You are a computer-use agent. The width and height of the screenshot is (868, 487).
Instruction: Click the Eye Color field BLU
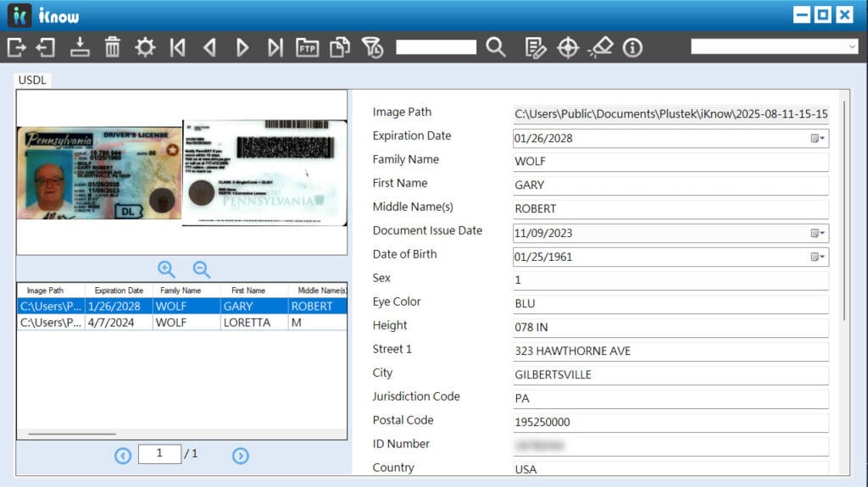coord(671,304)
